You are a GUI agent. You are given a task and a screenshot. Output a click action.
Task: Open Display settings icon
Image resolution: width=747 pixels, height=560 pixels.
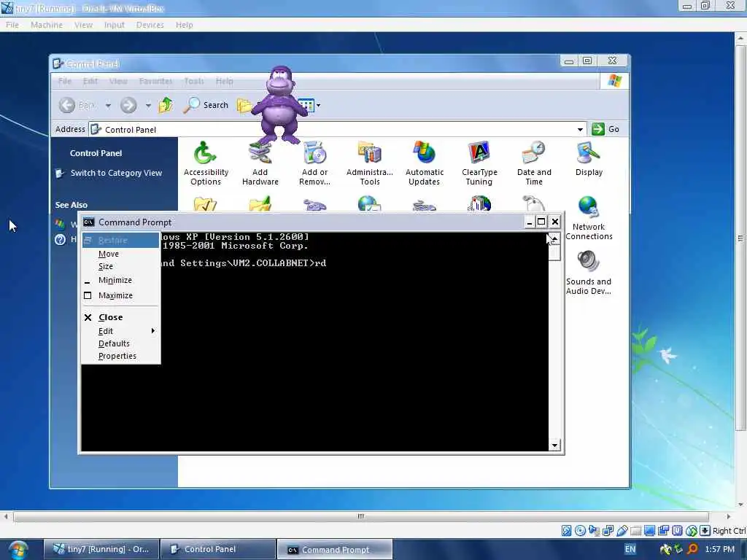[589, 160]
